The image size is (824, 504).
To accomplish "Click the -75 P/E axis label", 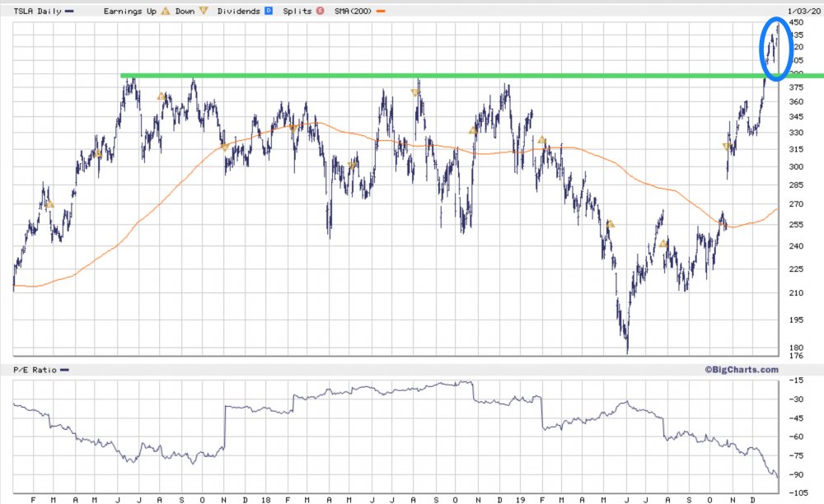I will 796,455.
